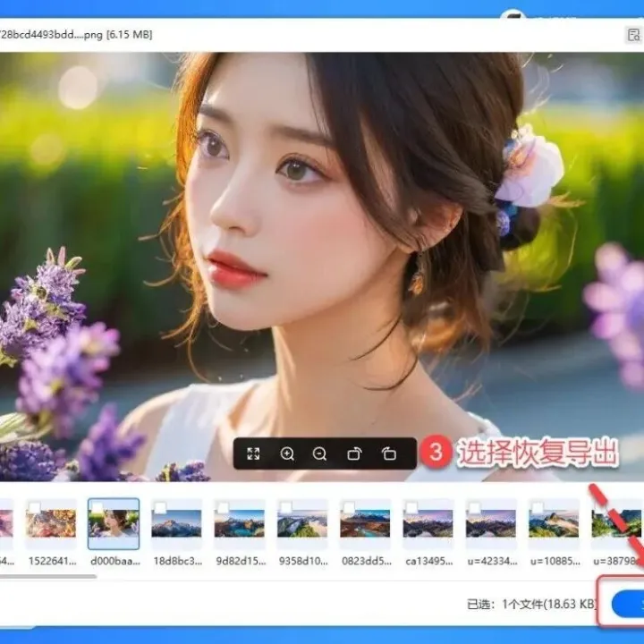This screenshot has width=644, height=644.
Task: Click the file name label "18d8bc3..."
Action: (x=178, y=561)
